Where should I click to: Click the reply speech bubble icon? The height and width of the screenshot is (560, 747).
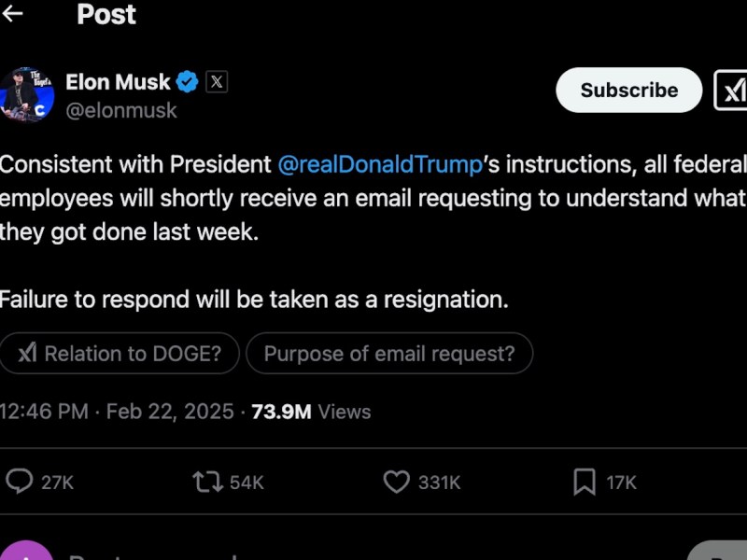pos(20,482)
